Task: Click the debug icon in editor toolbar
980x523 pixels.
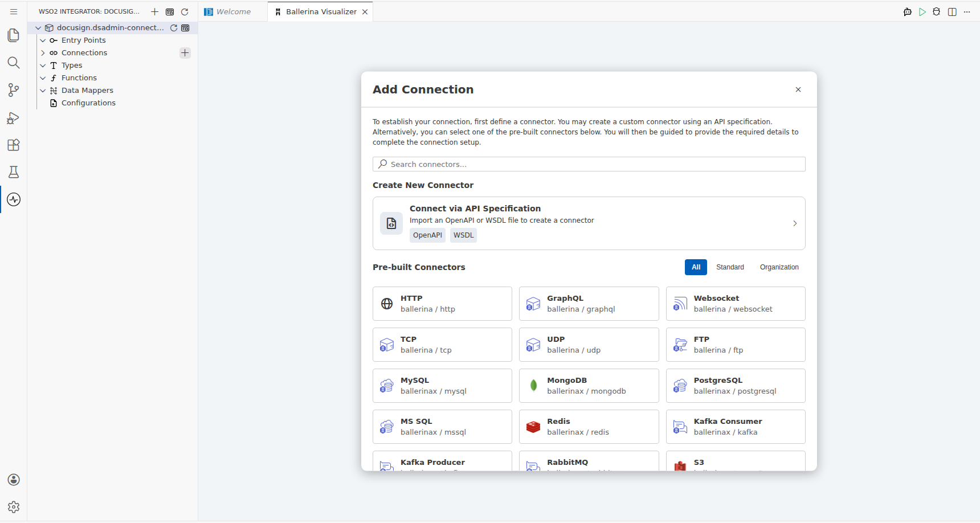Action: [937, 11]
